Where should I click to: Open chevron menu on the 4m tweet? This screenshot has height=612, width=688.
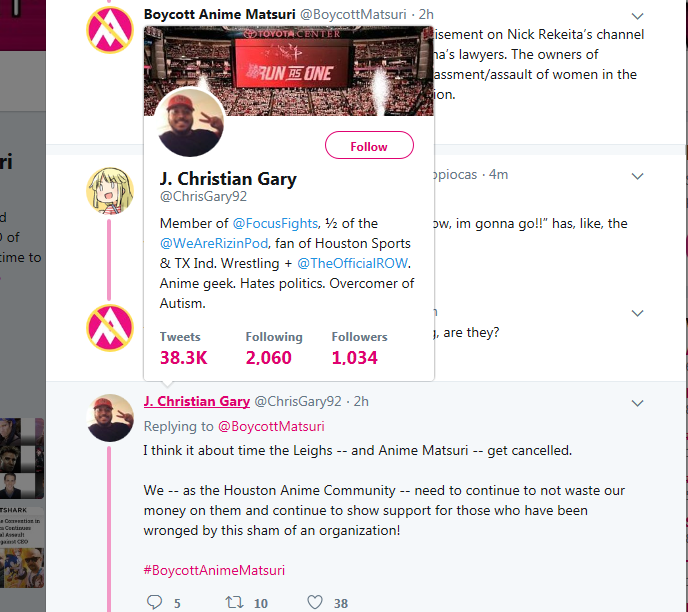[x=637, y=176]
